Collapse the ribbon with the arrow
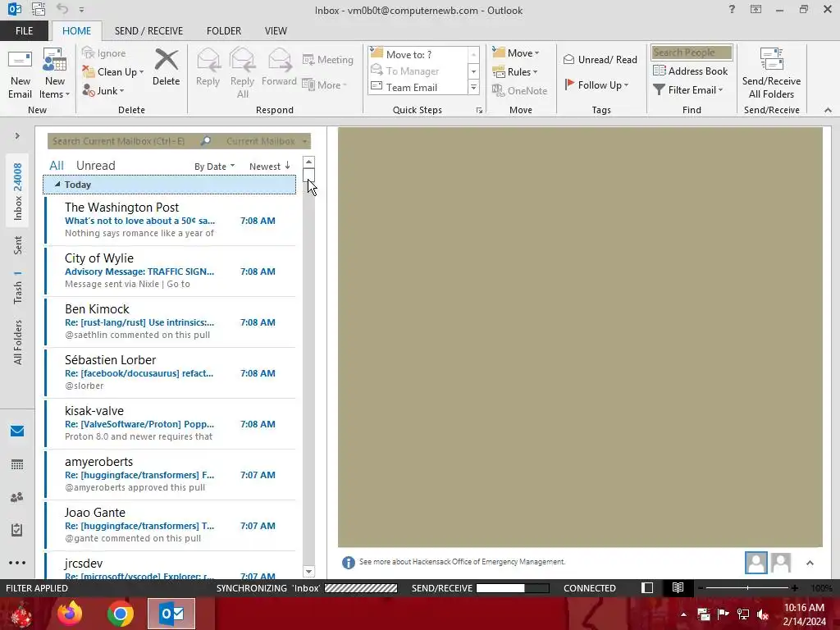Screen dimensions: 840x630 click(828, 110)
